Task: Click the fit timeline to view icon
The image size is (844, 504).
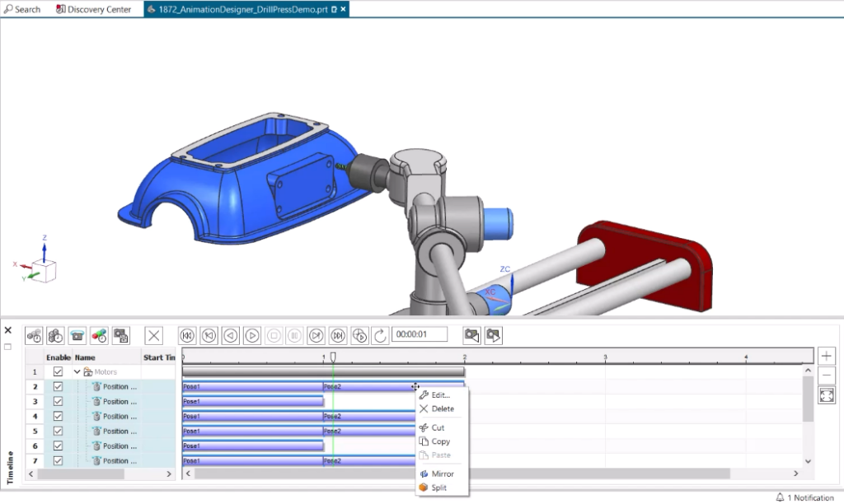Action: tap(827, 395)
